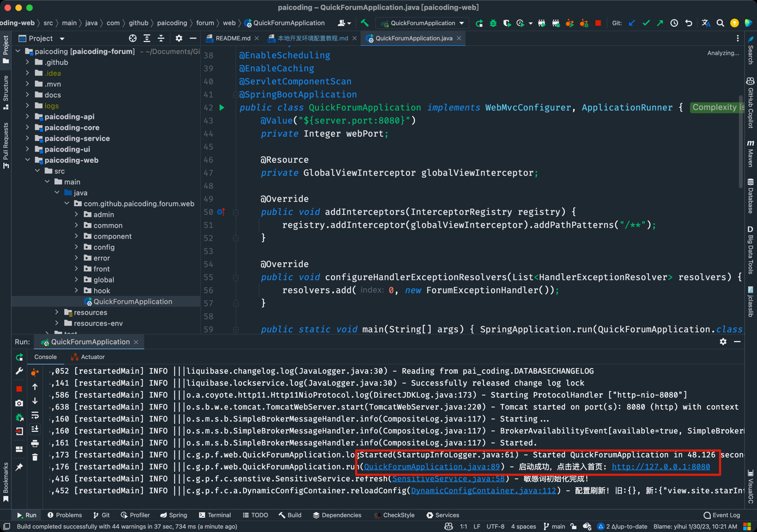Screen dimensions: 757x532
Task: Toggle scroll-to-end in console output
Action: [x=35, y=429]
